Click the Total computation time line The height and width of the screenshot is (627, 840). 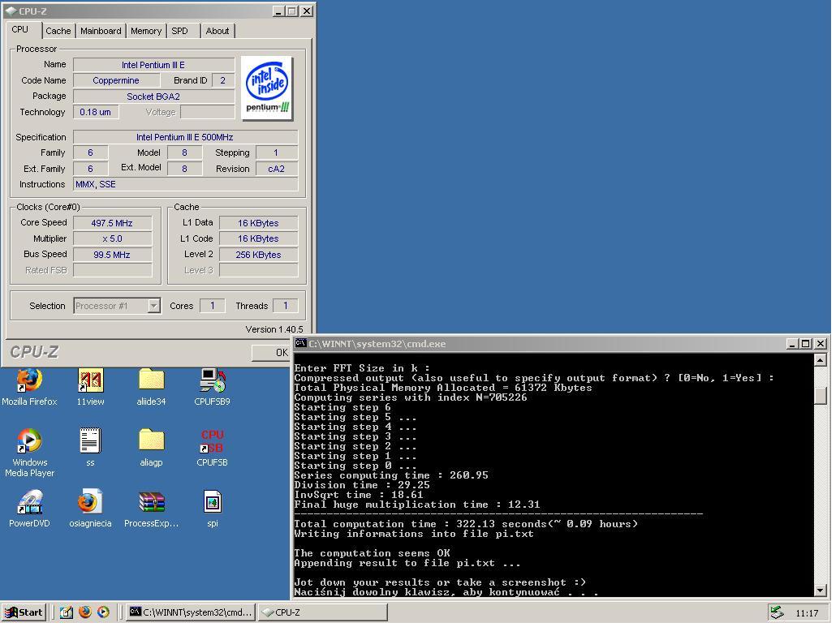[x=466, y=524]
